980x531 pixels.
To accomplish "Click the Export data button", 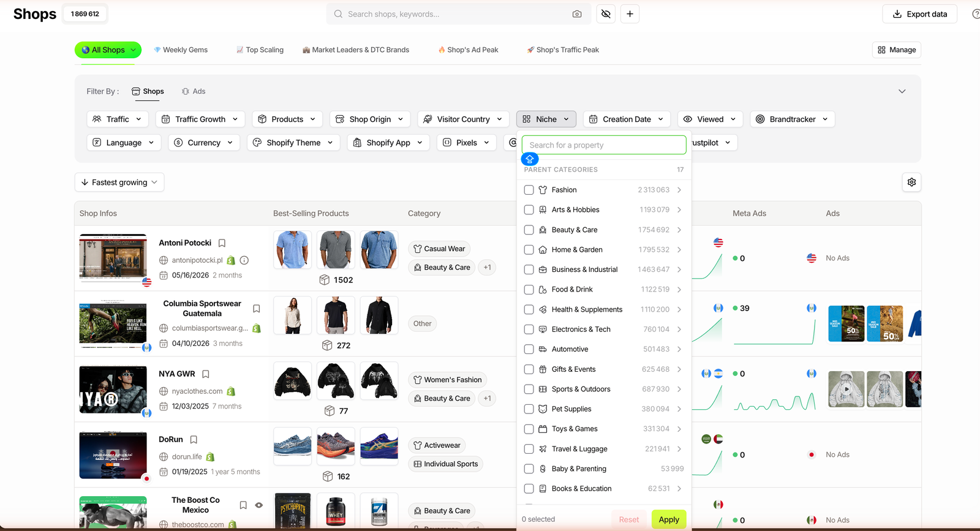I will 919,14.
